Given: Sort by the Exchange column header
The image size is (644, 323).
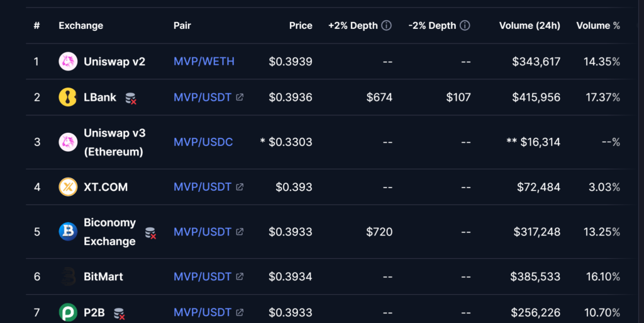Looking at the screenshot, I should tap(80, 26).
